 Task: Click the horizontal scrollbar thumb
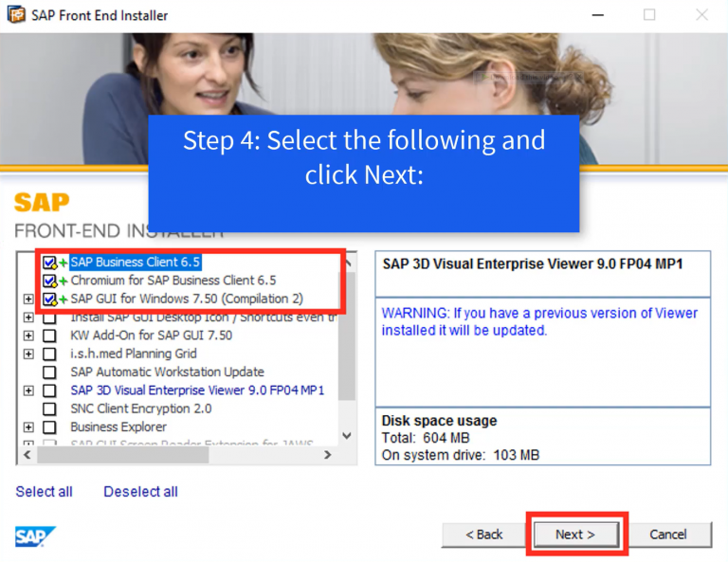[x=123, y=455]
